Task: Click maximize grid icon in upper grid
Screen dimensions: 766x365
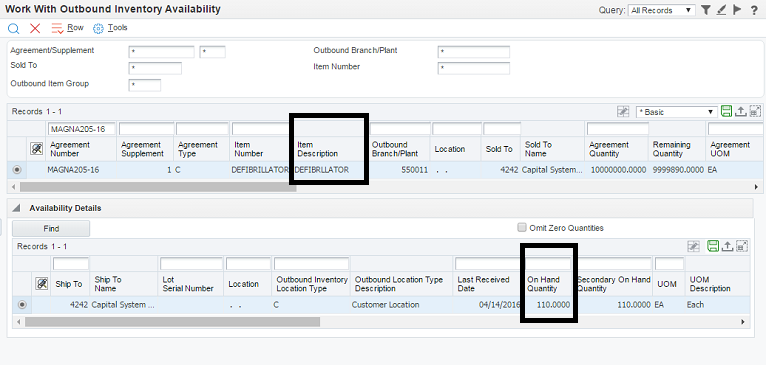Action: point(755,112)
